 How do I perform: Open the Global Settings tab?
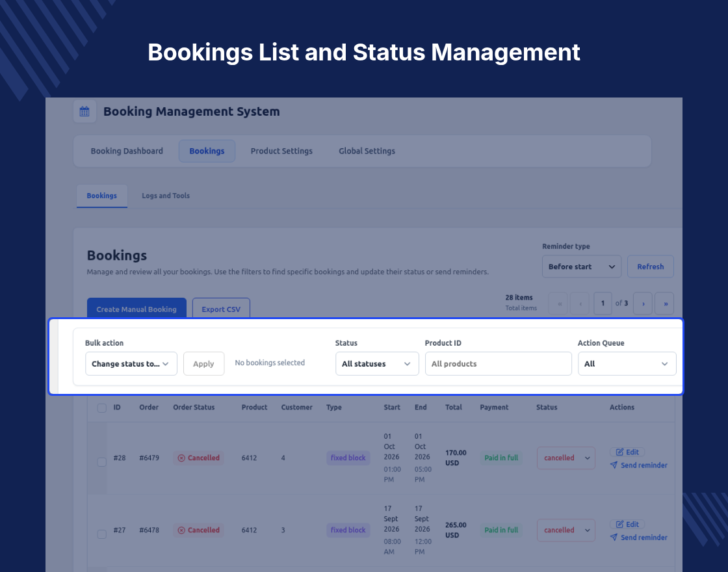367,151
